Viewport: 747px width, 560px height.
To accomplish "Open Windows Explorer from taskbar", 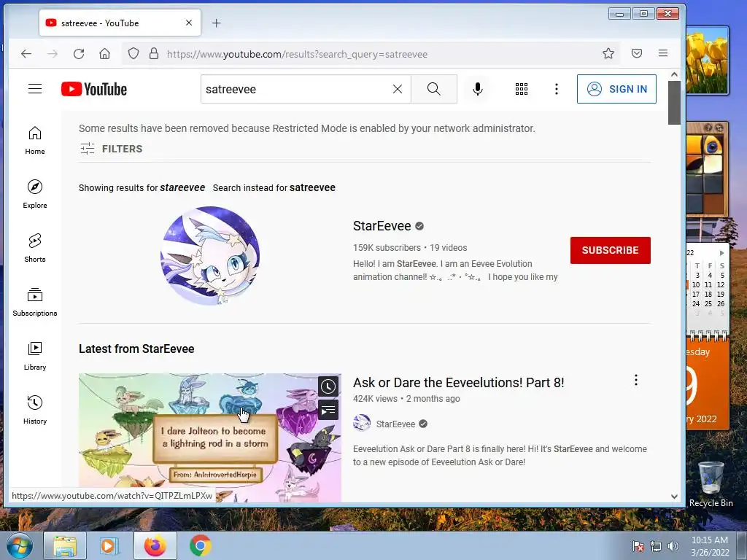I will [x=65, y=545].
